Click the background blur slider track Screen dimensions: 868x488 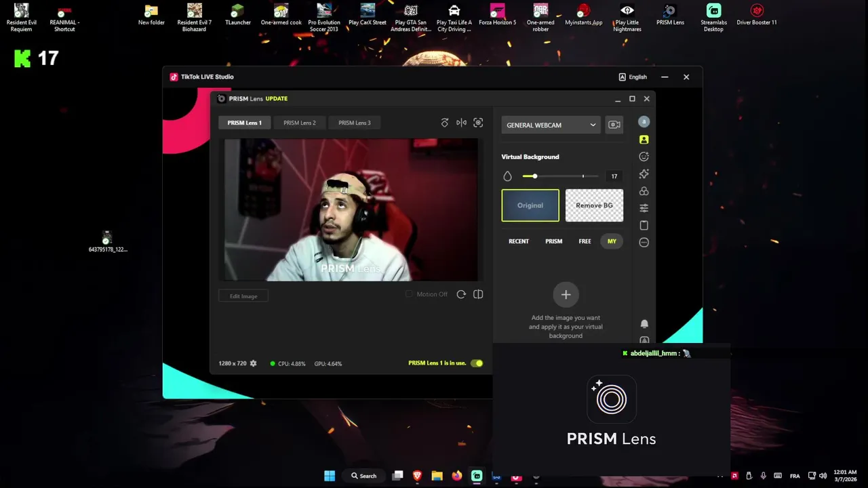(560, 176)
